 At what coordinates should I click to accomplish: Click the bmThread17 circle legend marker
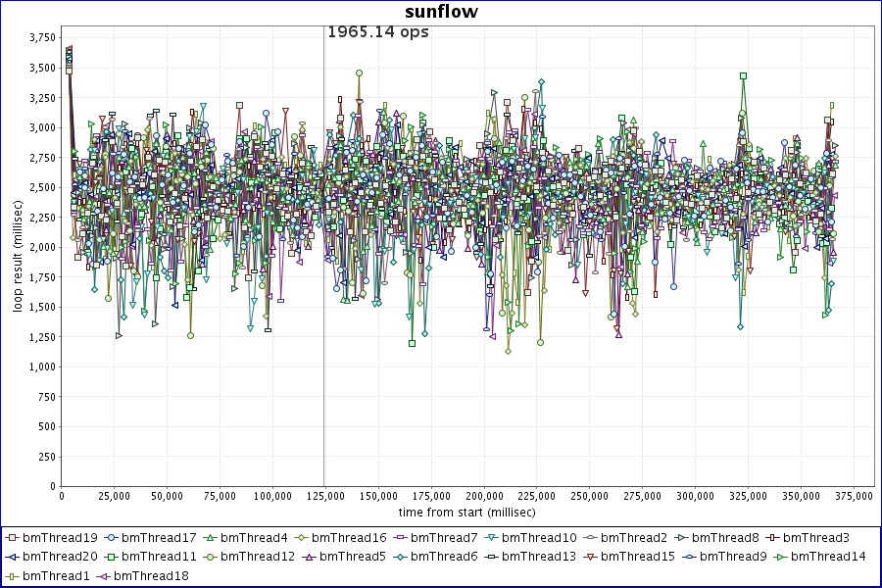pos(112,538)
